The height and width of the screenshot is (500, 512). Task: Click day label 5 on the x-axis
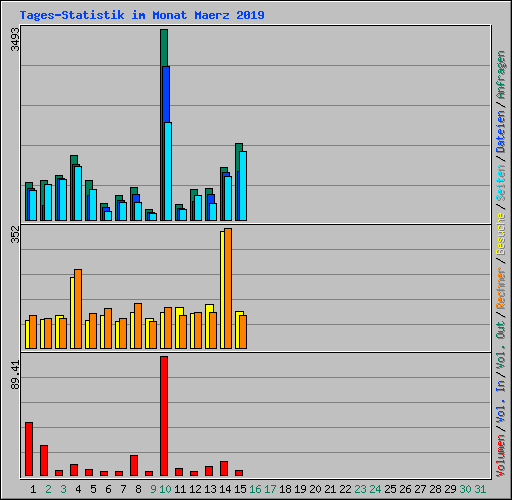(x=93, y=489)
